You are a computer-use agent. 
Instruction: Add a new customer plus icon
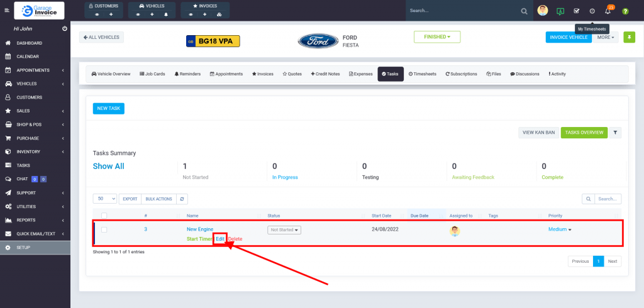tap(111, 14)
